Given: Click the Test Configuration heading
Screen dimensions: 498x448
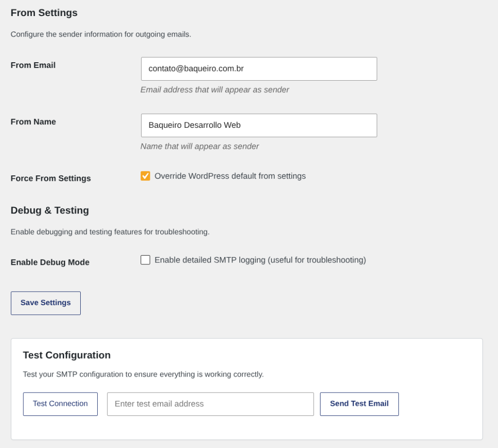Looking at the screenshot, I should click(67, 355).
